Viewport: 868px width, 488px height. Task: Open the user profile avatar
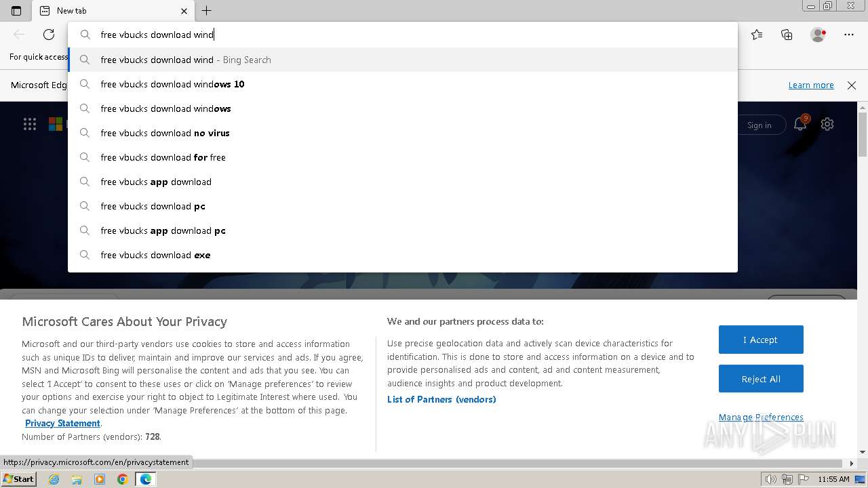click(x=818, y=35)
